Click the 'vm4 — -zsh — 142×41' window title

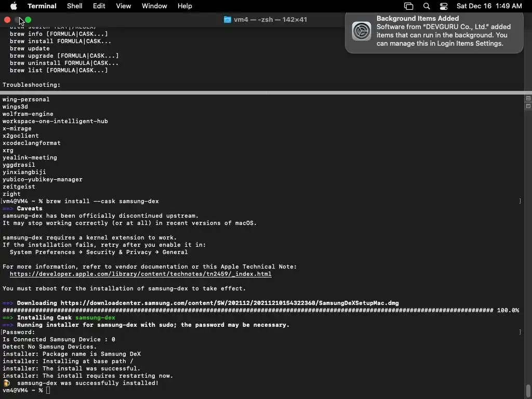270,20
